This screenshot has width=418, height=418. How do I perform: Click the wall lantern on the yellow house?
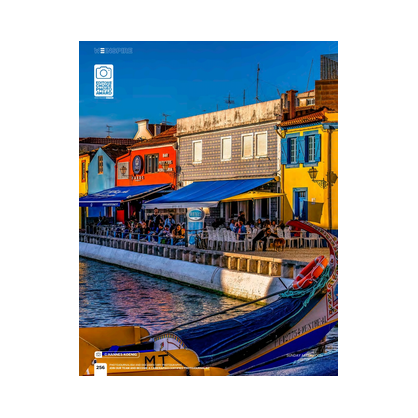coord(313,173)
